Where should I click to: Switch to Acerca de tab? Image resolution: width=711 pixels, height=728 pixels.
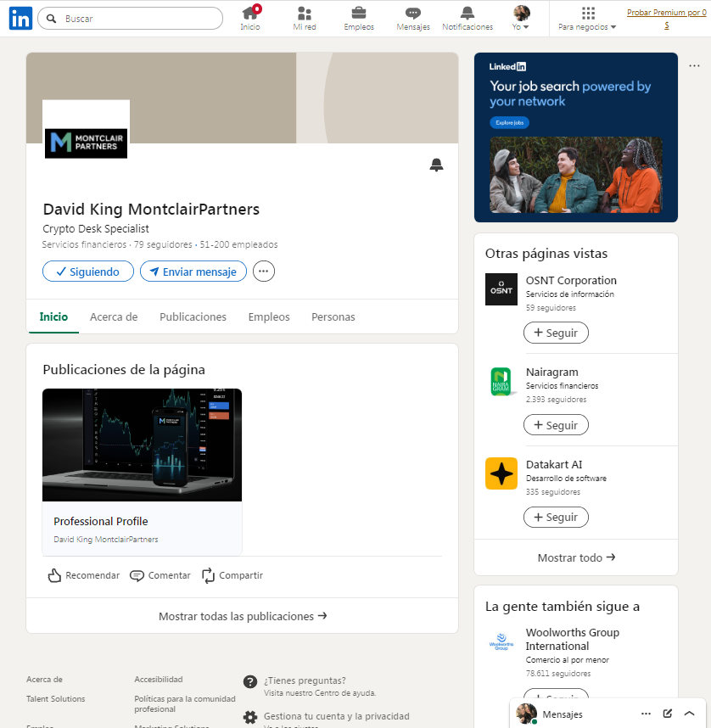pyautogui.click(x=114, y=317)
